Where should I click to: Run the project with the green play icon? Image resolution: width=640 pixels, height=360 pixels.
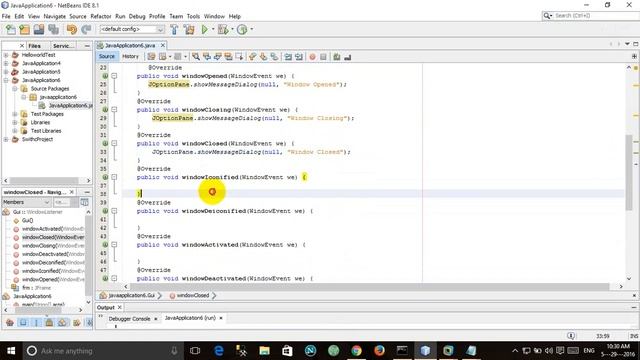tap(204, 29)
